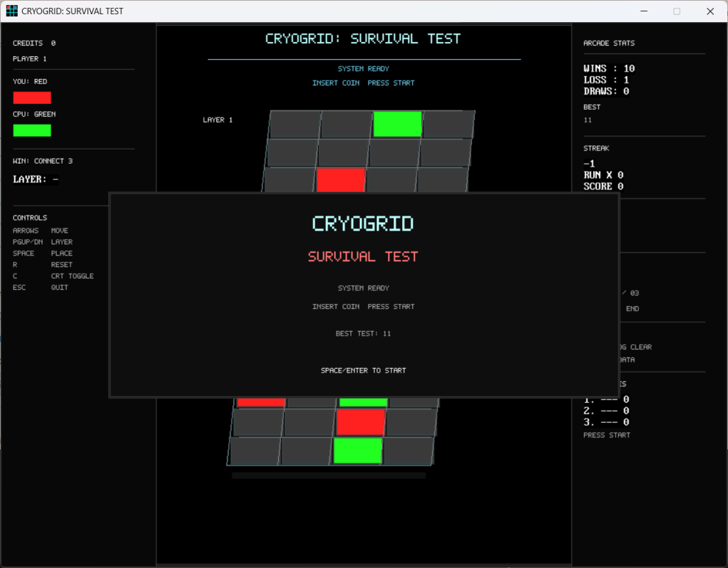This screenshot has width=728, height=568.
Task: Click the red player color swatch
Action: [x=32, y=98]
